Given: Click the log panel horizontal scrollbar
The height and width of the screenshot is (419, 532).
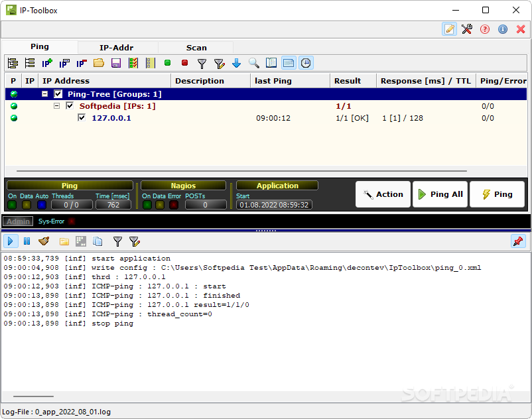Looking at the screenshot, I should click(x=33, y=396).
